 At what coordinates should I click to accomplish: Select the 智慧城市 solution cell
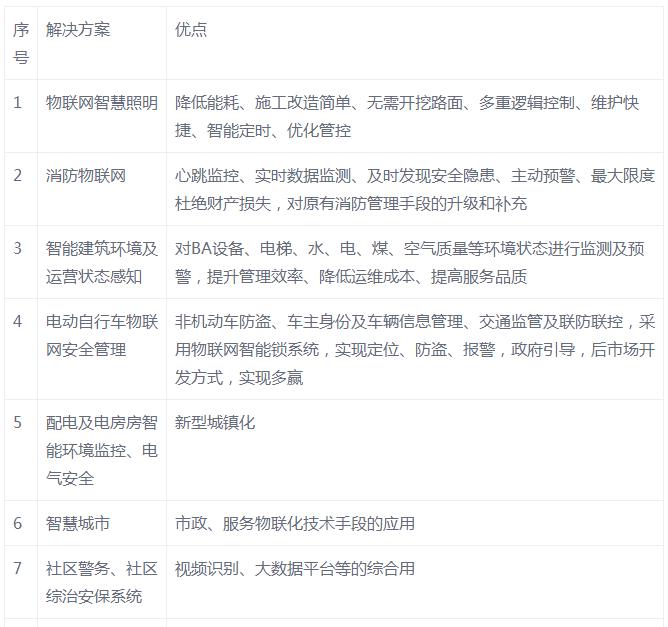click(78, 523)
